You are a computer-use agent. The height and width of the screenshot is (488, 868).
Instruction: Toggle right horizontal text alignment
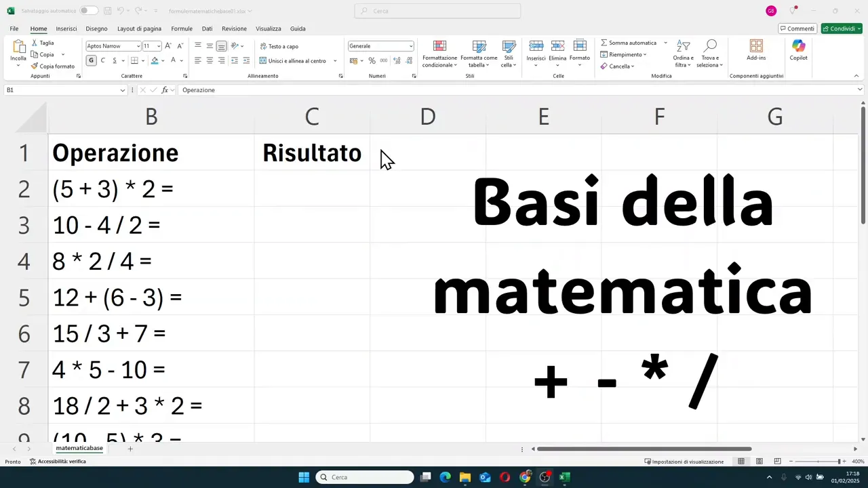[x=221, y=60]
